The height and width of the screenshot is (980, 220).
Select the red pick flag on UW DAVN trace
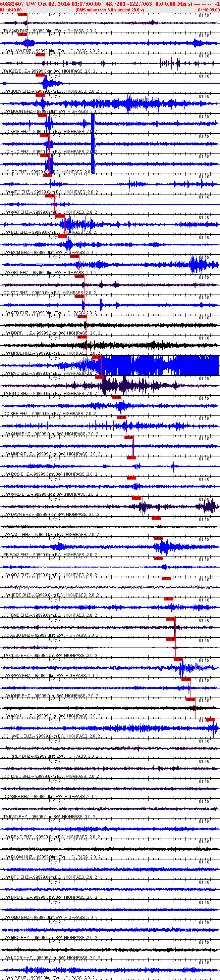[136, 498]
